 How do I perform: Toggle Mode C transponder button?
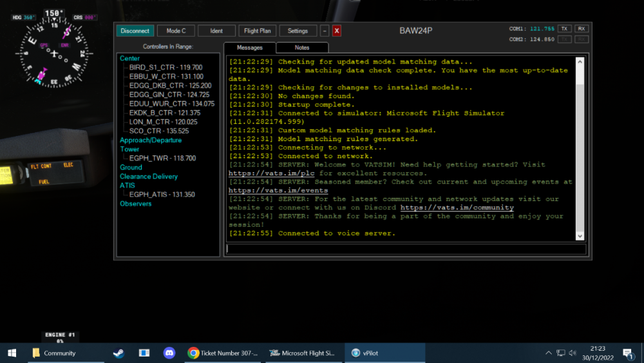176,31
